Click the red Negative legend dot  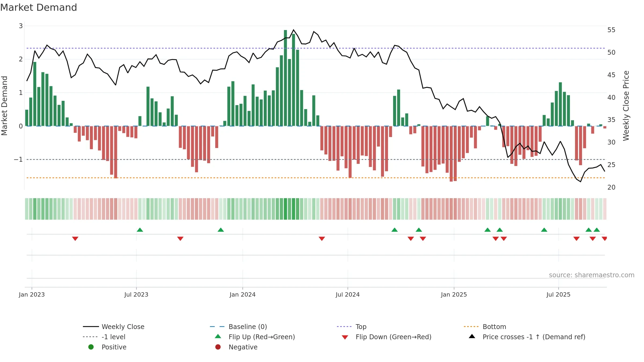click(218, 347)
